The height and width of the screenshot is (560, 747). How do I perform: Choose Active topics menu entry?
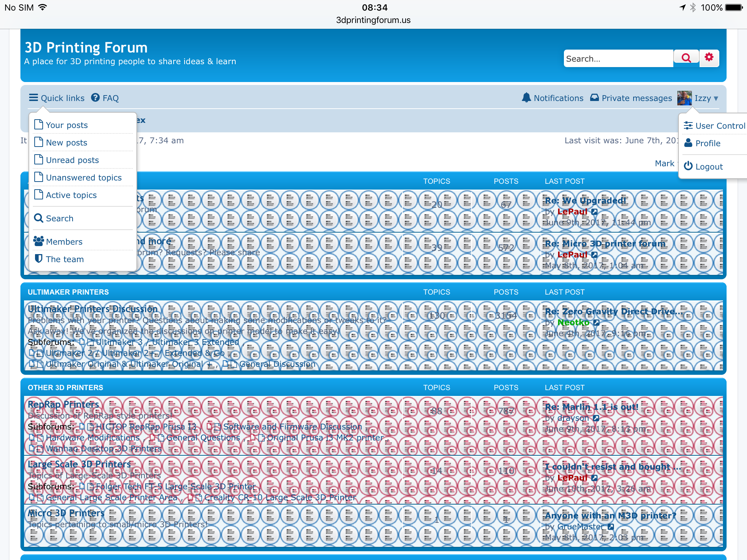click(x=71, y=195)
